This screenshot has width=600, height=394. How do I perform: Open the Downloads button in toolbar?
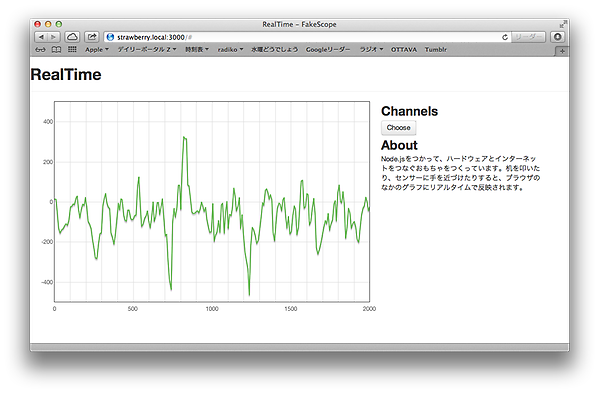coord(558,37)
